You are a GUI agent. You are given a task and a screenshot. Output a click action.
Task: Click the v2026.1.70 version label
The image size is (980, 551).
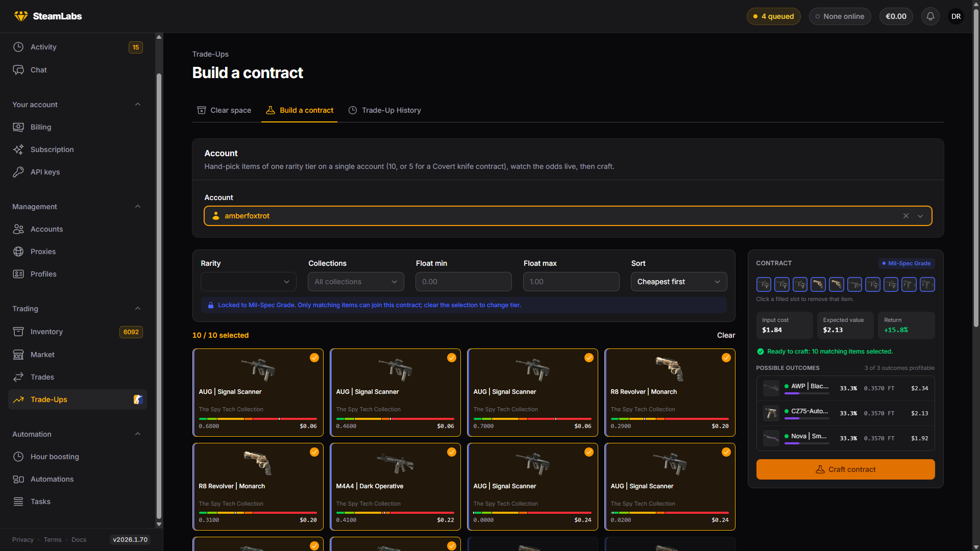tap(130, 540)
